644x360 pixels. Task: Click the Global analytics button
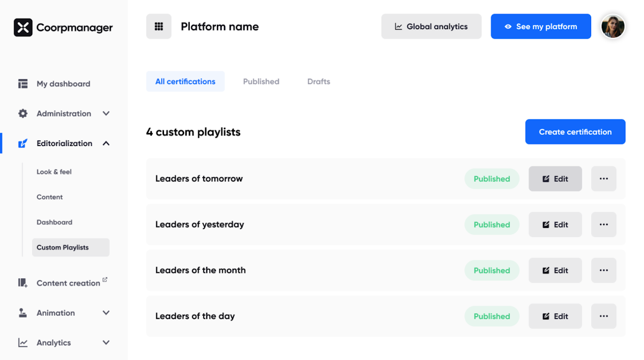432,27
